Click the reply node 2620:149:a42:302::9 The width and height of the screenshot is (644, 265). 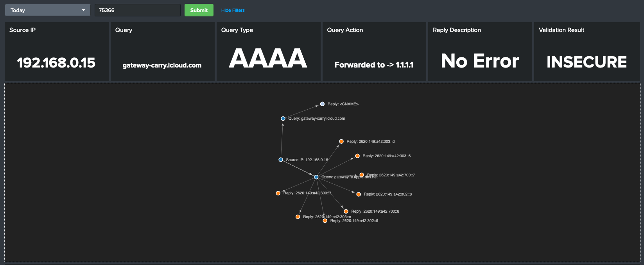[325, 221]
